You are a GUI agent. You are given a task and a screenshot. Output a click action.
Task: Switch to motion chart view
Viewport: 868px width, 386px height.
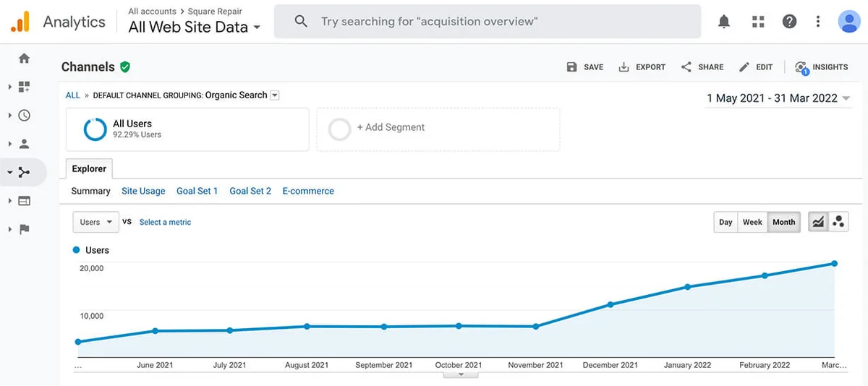coord(838,222)
